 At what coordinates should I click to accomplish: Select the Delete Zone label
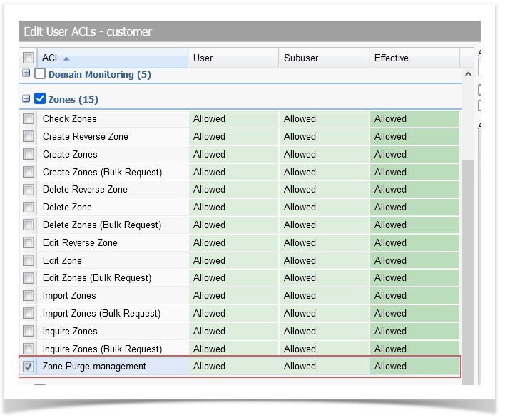(67, 207)
